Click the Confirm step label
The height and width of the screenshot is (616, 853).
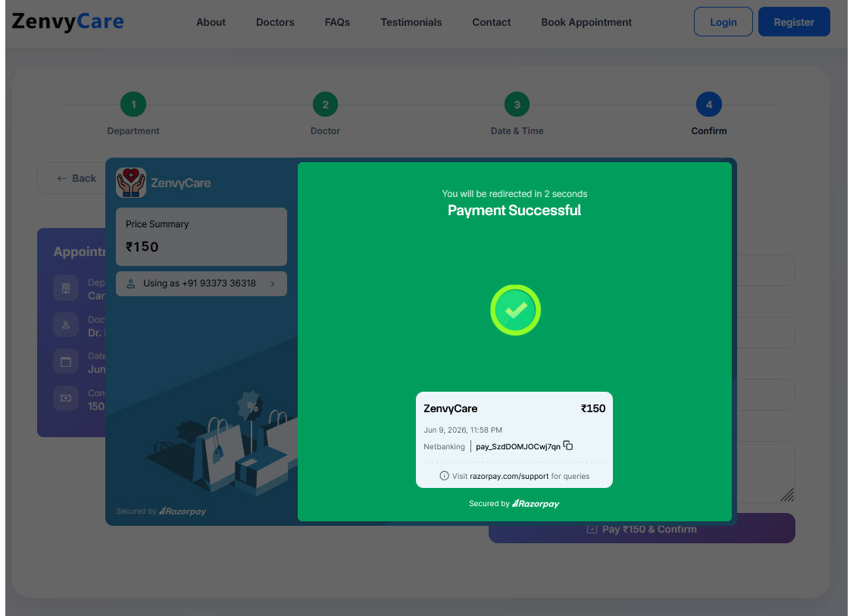click(x=709, y=131)
